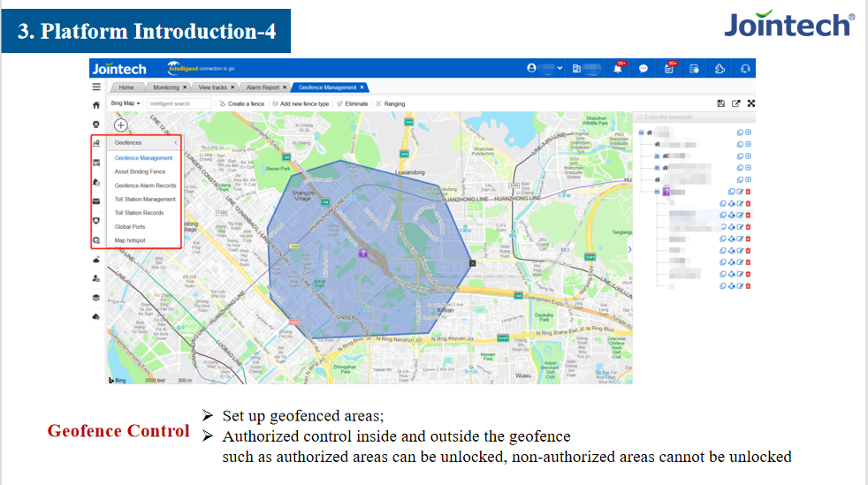
Task: Collapse the top root tree node
Action: pyautogui.click(x=641, y=133)
